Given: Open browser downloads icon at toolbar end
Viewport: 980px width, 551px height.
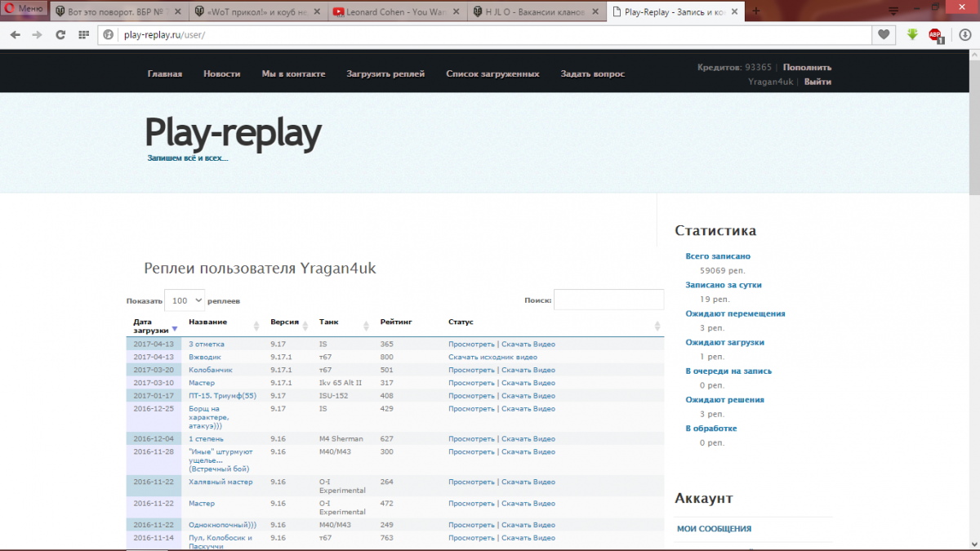Looking at the screenshot, I should 965,35.
